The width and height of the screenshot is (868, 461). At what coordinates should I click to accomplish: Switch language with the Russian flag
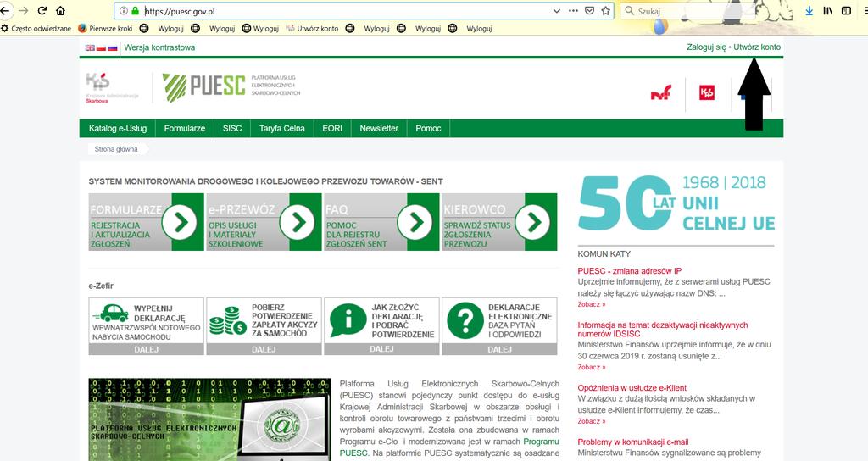(x=113, y=47)
